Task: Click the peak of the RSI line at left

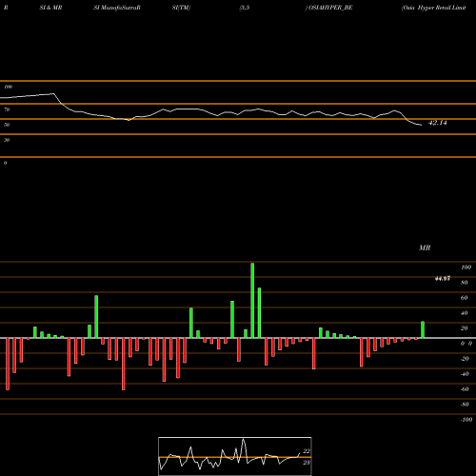Action: (53, 93)
